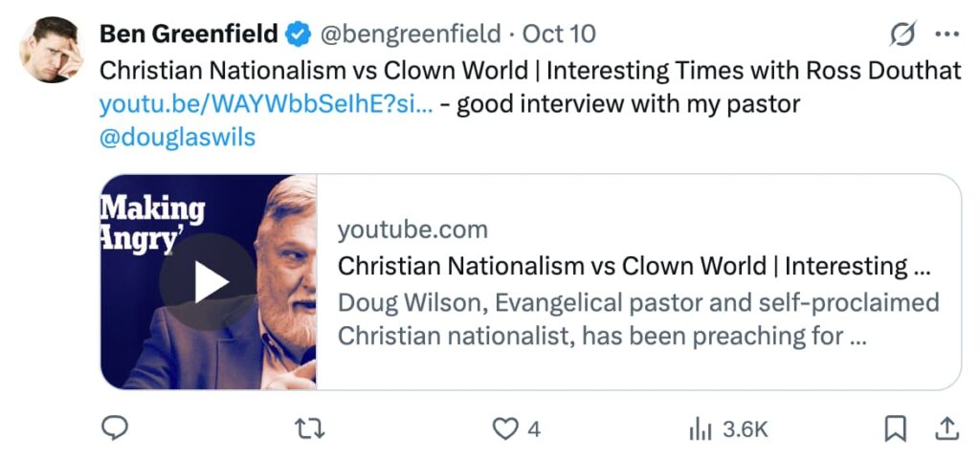Open the @douglaswils mention

(177, 137)
